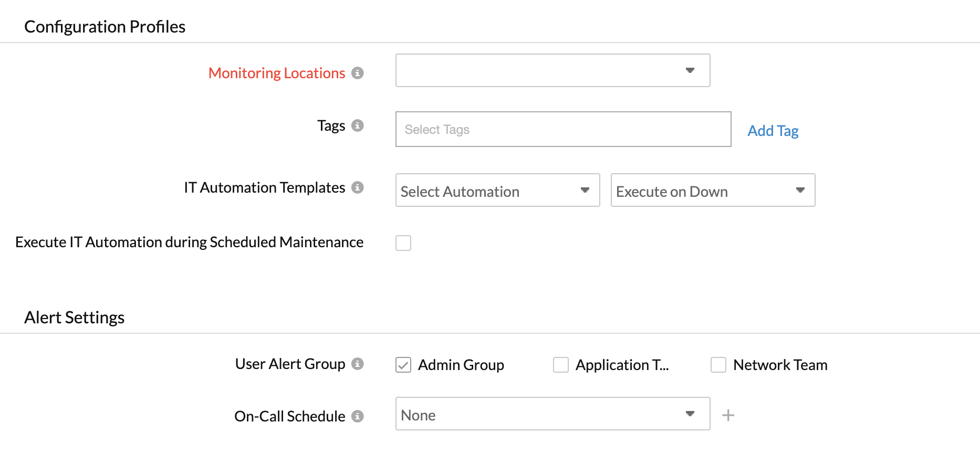Click the red Monitoring Locations label
Viewport: 980px width, 464px height.
(x=277, y=73)
